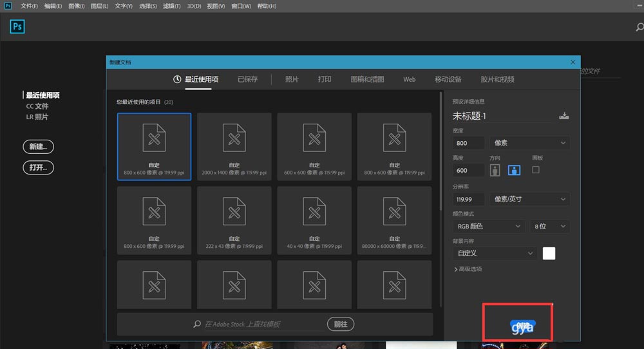Select the 最近使用项 tab
This screenshot has height=349, width=644.
coord(201,79)
